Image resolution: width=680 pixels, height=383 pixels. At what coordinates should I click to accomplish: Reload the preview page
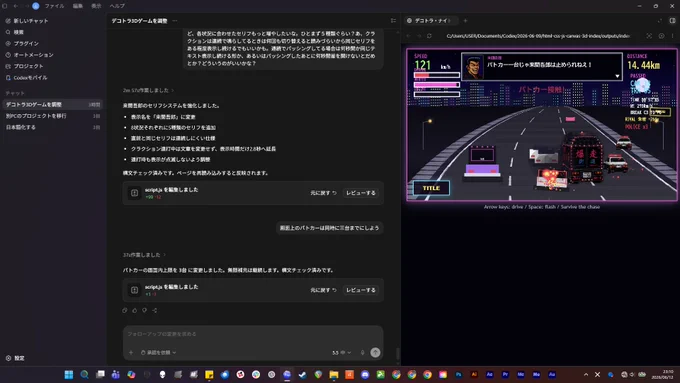click(x=429, y=36)
